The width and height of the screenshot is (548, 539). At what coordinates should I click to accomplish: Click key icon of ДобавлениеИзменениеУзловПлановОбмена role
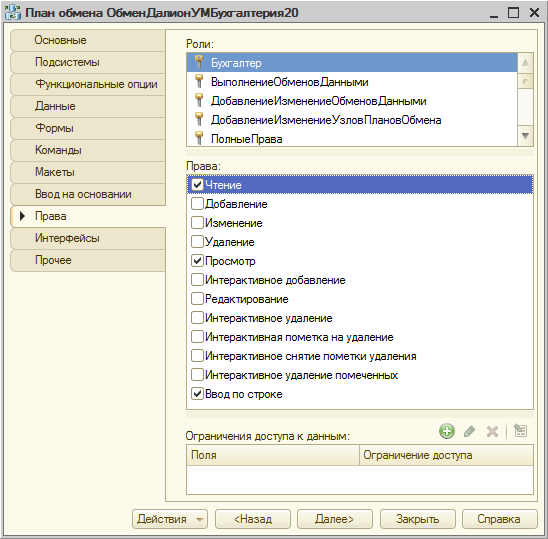199,120
